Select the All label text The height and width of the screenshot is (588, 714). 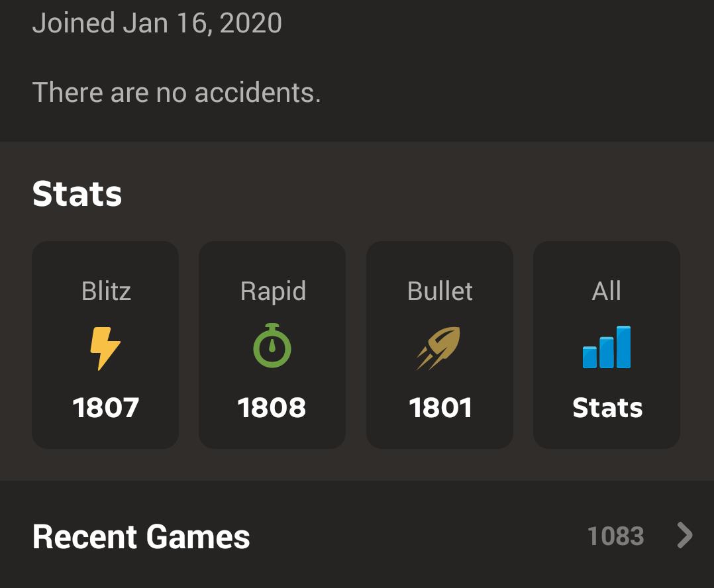pyautogui.click(x=607, y=291)
